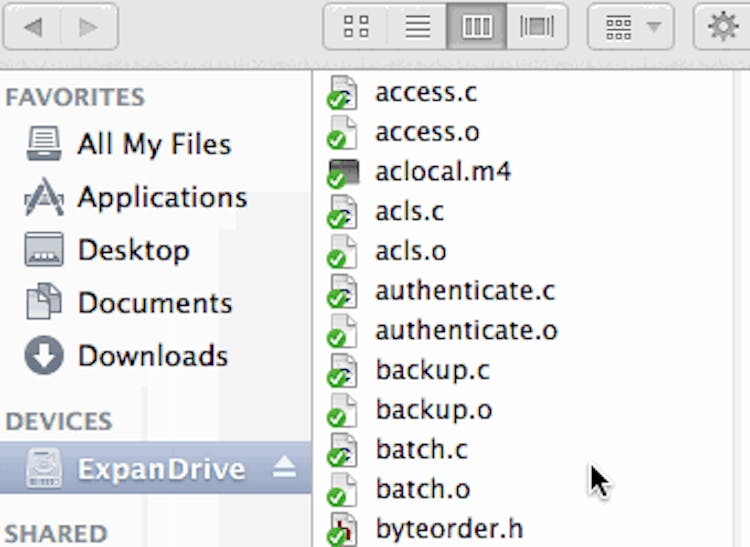Click the access.c file icon
The height and width of the screenshot is (547, 750).
342,93
